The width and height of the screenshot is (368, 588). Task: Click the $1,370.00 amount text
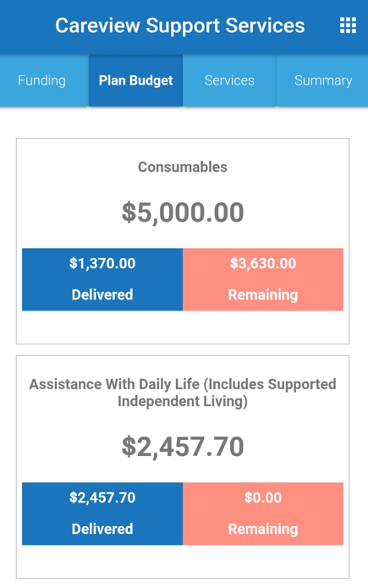(x=102, y=264)
